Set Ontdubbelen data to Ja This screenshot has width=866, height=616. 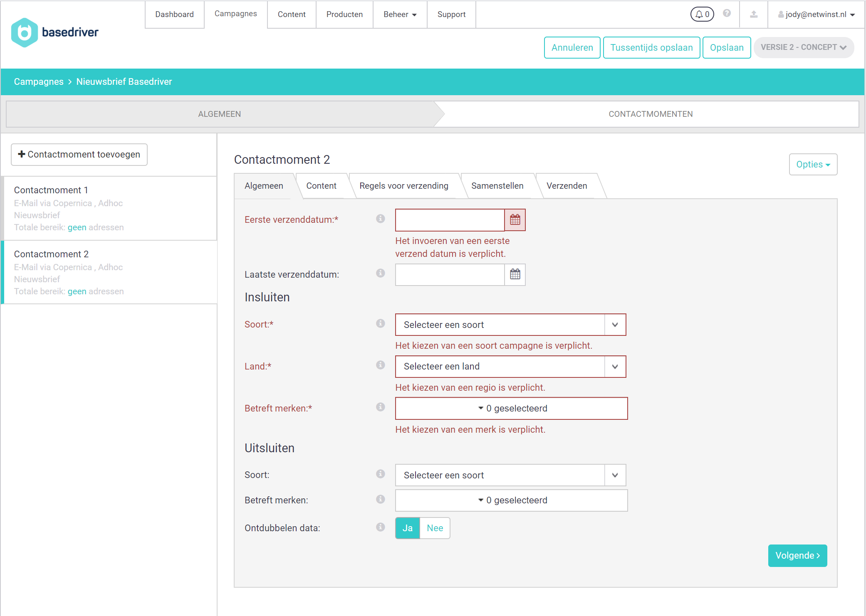[408, 528]
